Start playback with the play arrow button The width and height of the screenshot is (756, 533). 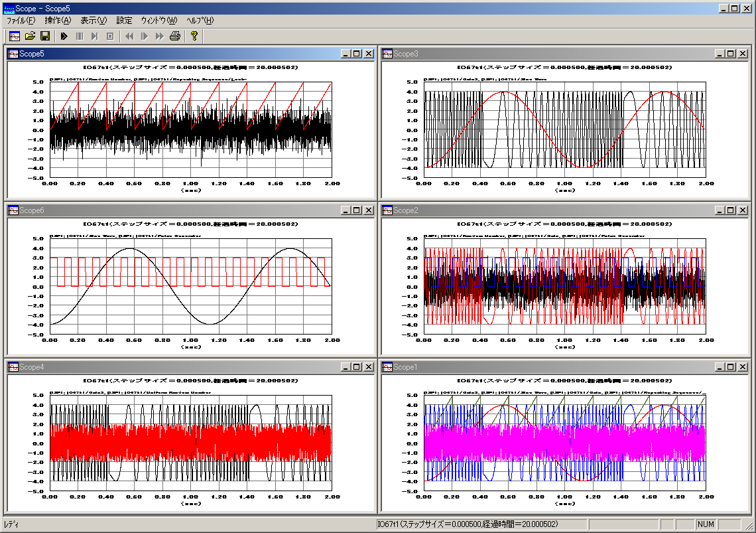coord(64,36)
